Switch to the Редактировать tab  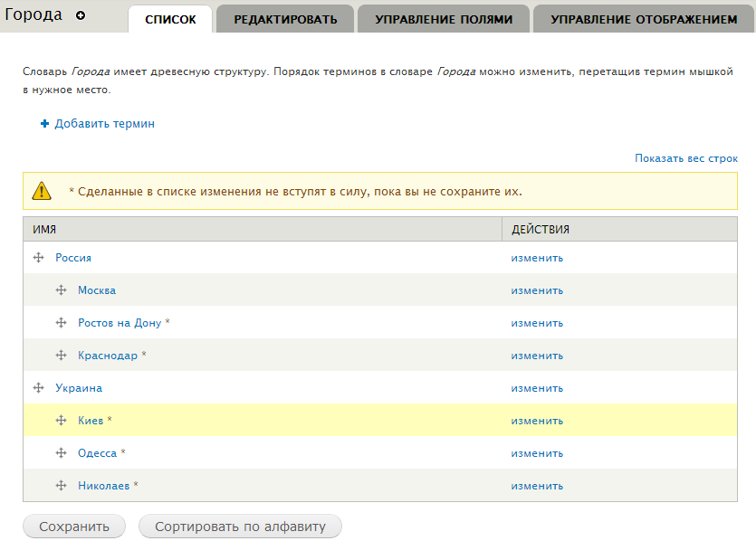coord(285,19)
